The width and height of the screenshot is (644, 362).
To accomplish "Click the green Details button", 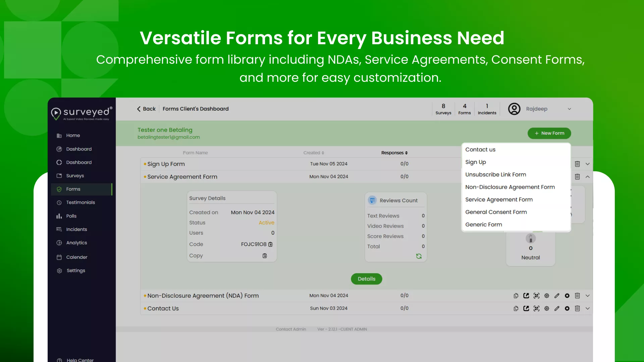I will (x=366, y=279).
